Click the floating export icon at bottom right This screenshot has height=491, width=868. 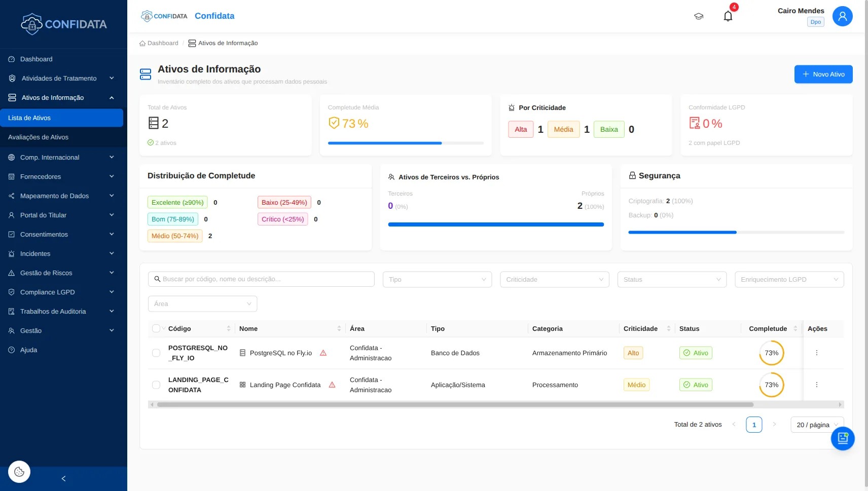[842, 438]
